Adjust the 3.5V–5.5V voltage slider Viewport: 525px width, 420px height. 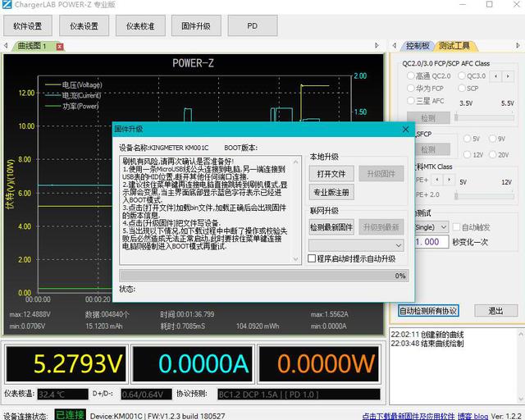click(x=484, y=117)
